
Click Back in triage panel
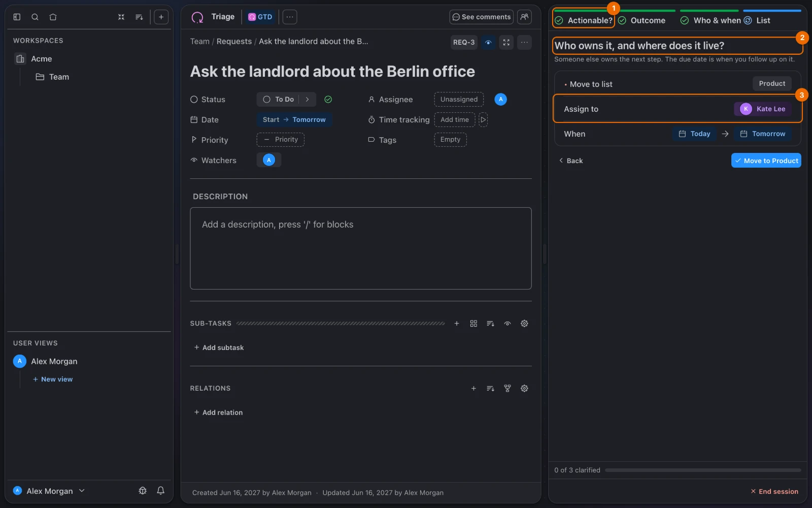coord(570,161)
